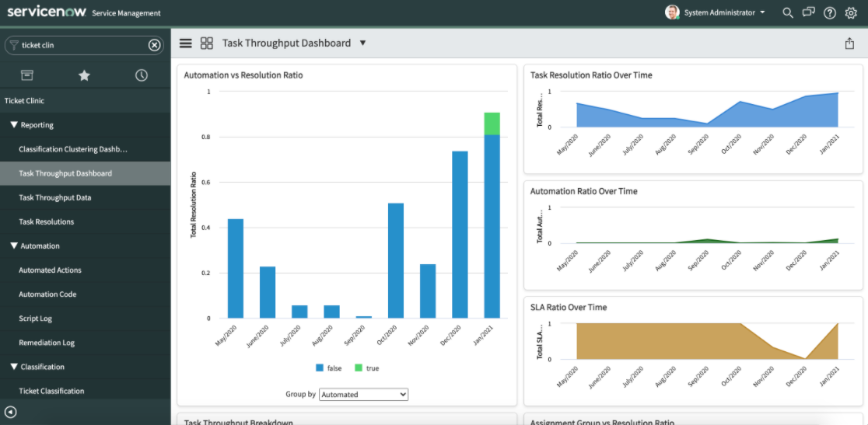Open the hamburger dashboard menu icon

(186, 44)
